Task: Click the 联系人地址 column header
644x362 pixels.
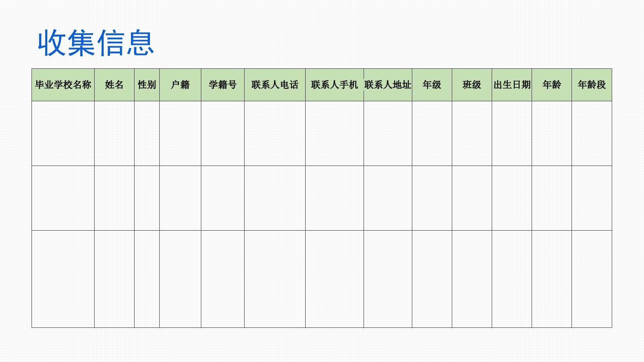Action: (388, 85)
